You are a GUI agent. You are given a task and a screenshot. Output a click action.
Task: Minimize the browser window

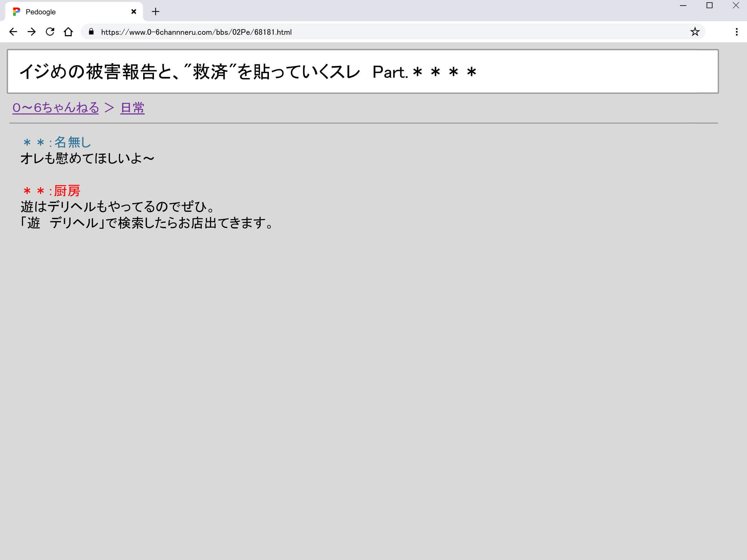(683, 6)
